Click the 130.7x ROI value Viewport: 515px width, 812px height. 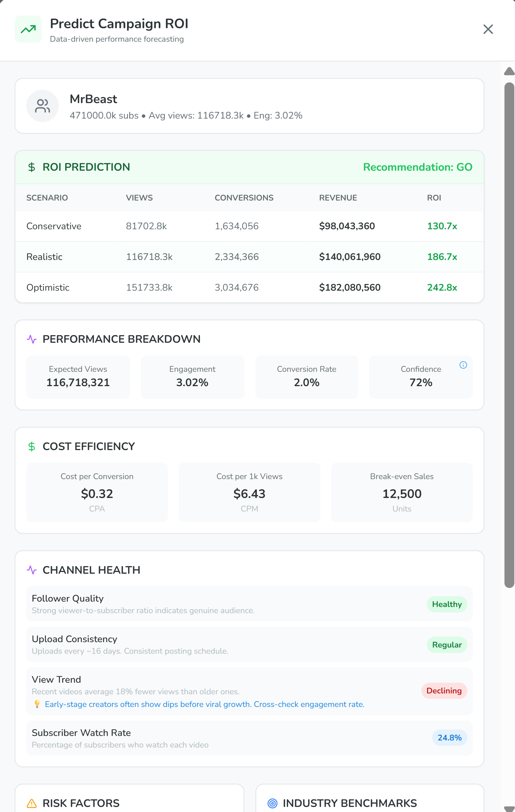click(x=442, y=226)
